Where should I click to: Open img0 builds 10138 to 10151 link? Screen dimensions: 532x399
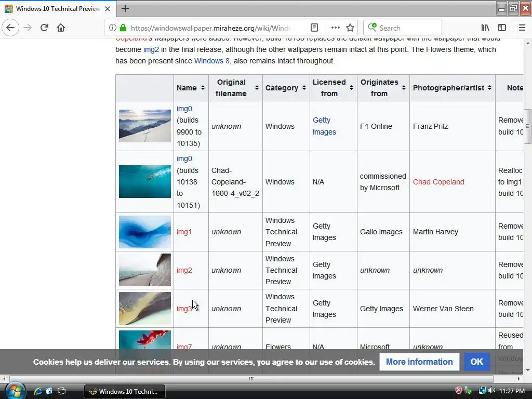[184, 158]
